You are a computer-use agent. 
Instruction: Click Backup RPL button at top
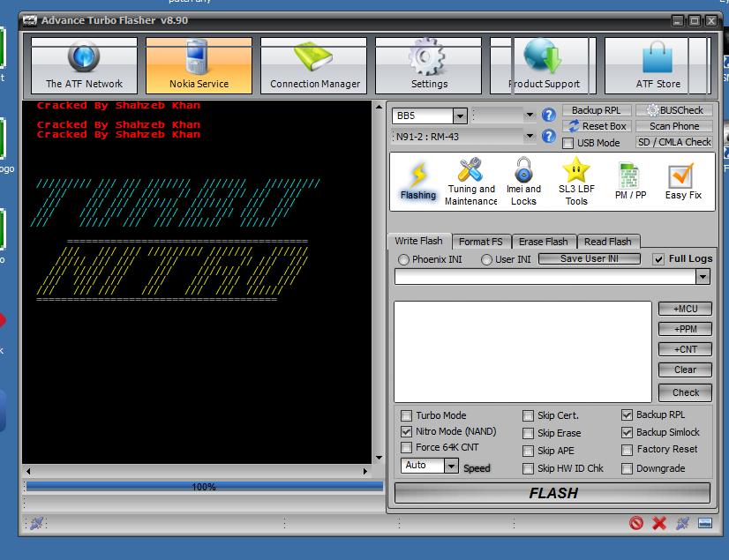pyautogui.click(x=597, y=110)
